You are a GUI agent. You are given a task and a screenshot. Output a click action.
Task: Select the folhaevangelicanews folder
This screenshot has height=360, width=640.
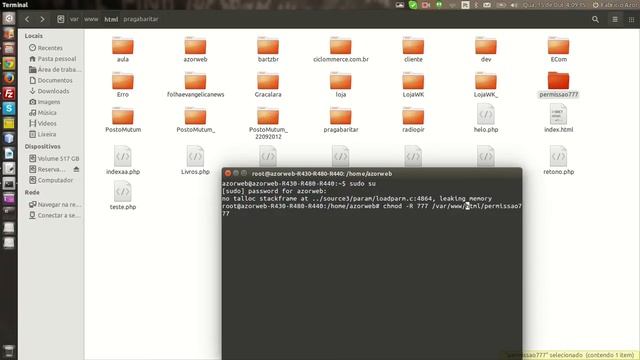tap(195, 84)
